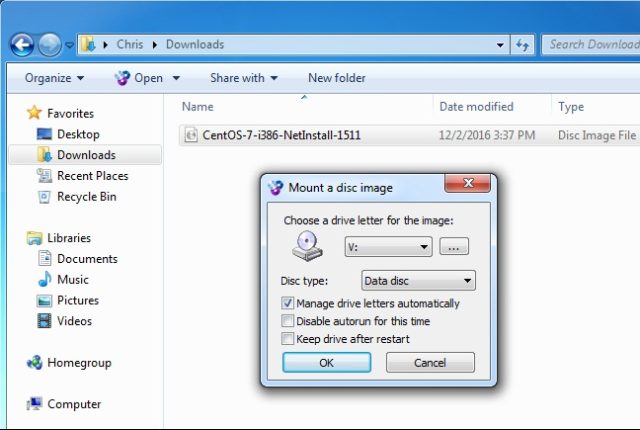Click the virtual drive disc icon
The width and height of the screenshot is (640, 430).
(307, 245)
